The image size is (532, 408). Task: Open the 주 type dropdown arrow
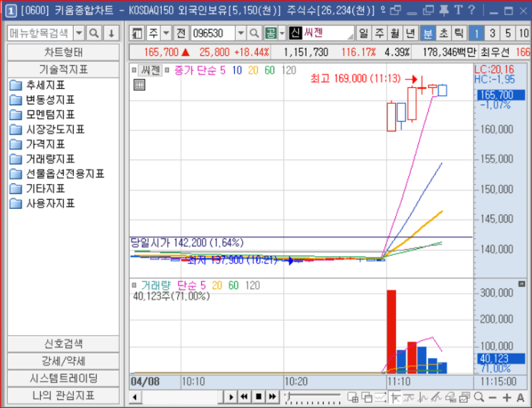click(x=166, y=34)
